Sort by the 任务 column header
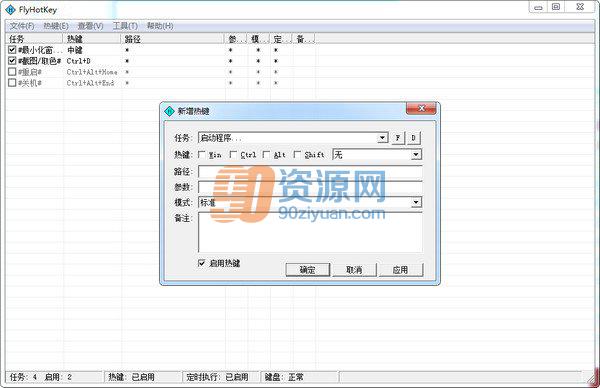The height and width of the screenshot is (388, 600). pyautogui.click(x=34, y=39)
